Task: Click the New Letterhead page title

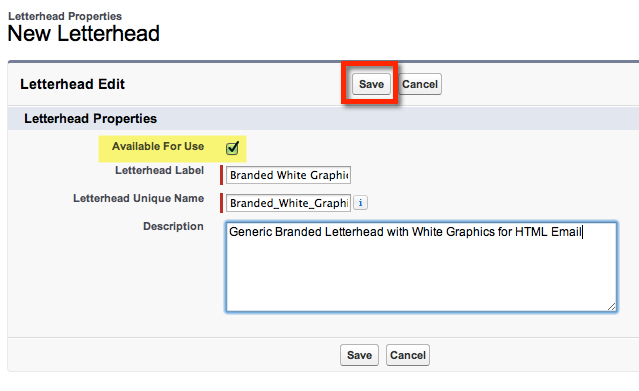Action: pos(84,33)
